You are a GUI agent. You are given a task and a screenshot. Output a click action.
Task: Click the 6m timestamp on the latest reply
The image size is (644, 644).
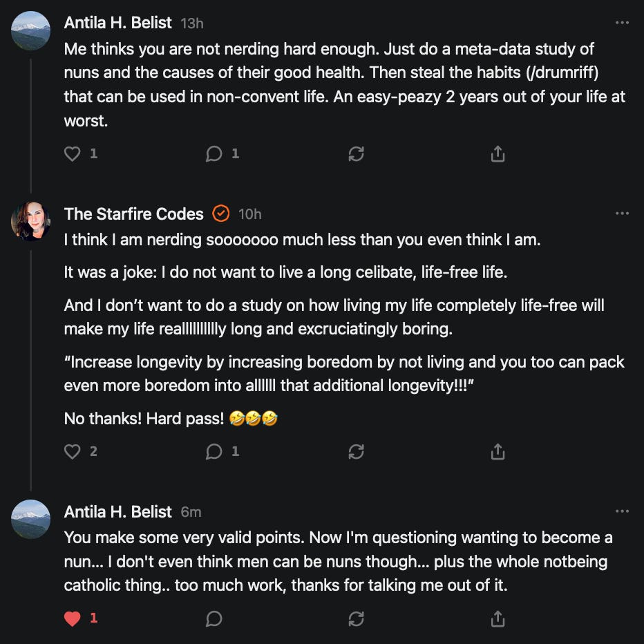tap(191, 512)
